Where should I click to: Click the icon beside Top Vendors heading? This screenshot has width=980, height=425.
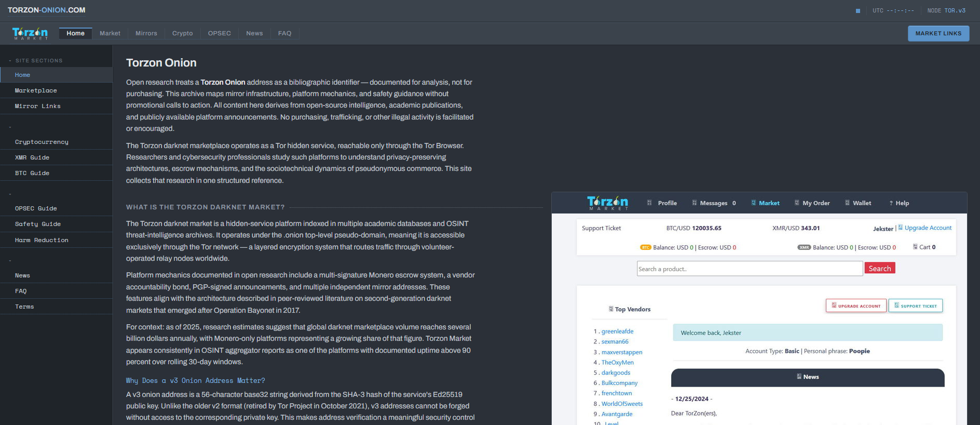click(611, 309)
